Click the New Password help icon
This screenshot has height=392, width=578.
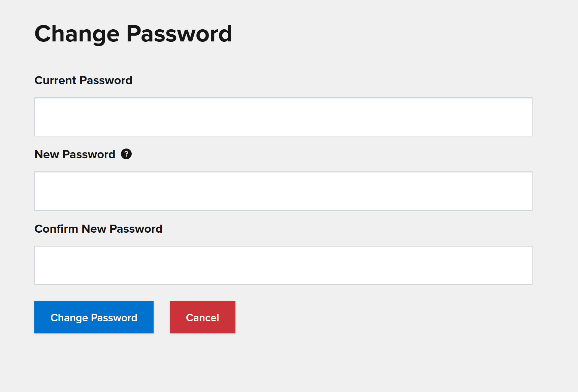(126, 154)
